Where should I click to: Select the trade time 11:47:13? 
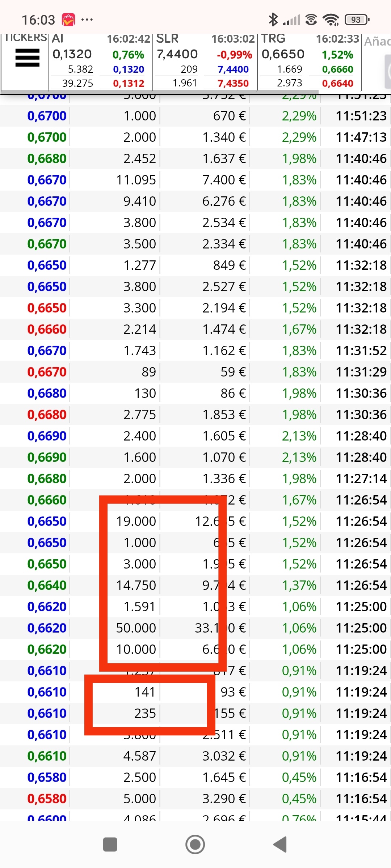tap(361, 137)
